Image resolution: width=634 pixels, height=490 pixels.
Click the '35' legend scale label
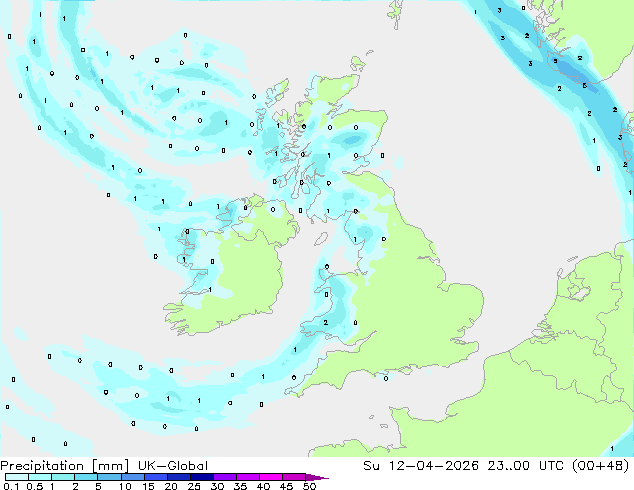tap(240, 486)
